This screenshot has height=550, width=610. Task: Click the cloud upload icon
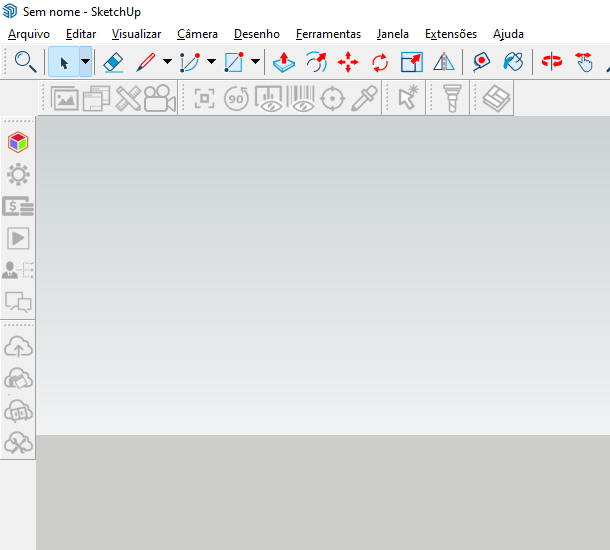(18, 347)
